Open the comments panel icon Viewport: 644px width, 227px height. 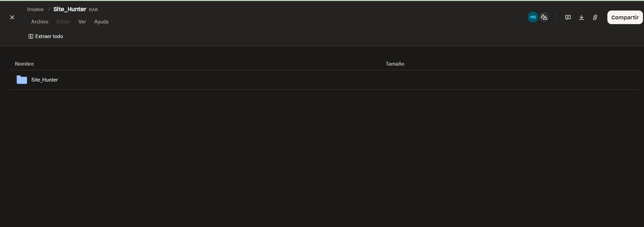(x=568, y=17)
